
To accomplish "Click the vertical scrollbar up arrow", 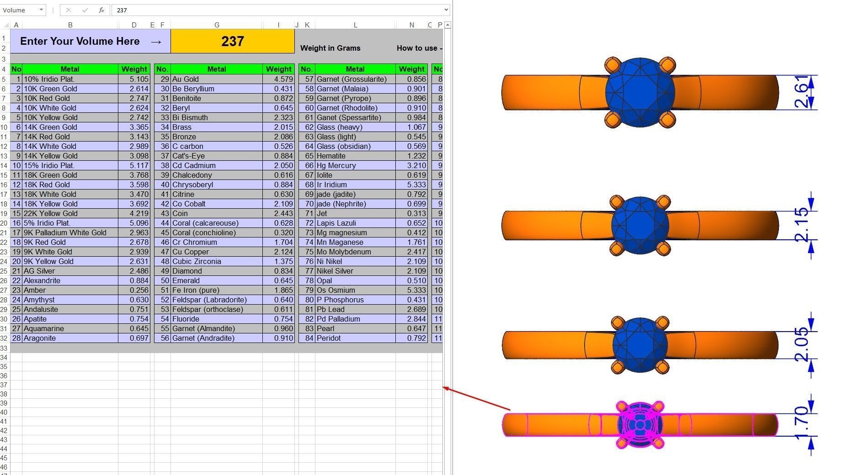I will 448,25.
